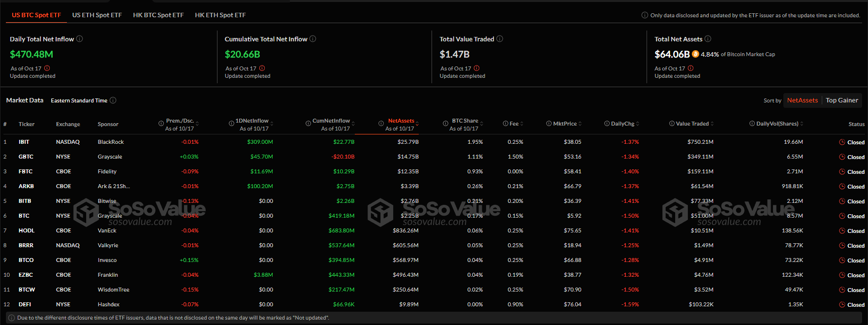Click the NetAssets column header label
Image resolution: width=868 pixels, height=325 pixels.
401,121
